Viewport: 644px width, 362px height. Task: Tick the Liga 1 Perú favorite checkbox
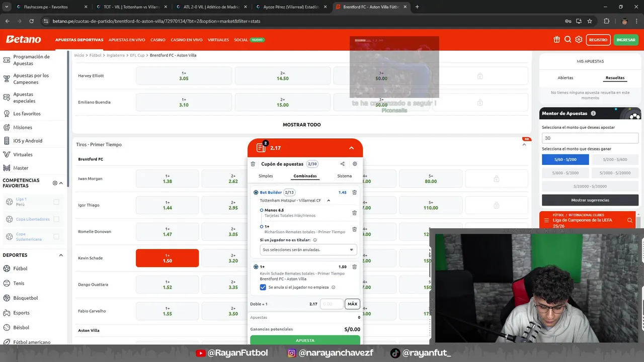coord(56,202)
